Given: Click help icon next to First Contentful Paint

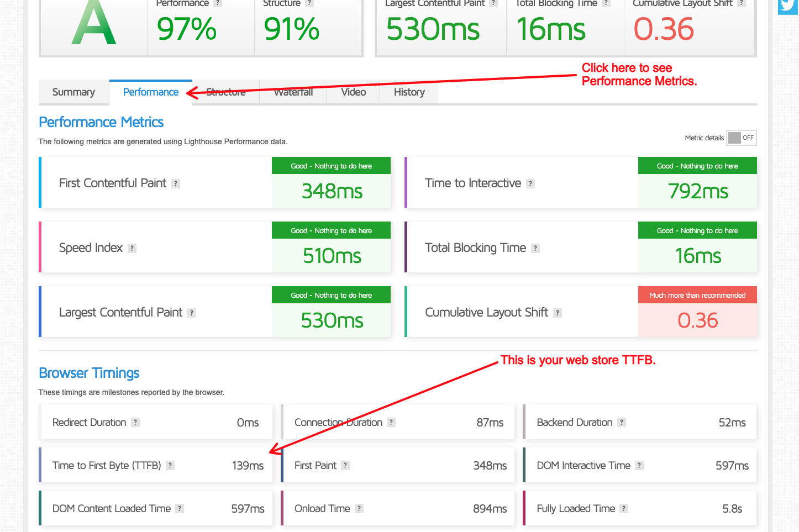Looking at the screenshot, I should 176,184.
